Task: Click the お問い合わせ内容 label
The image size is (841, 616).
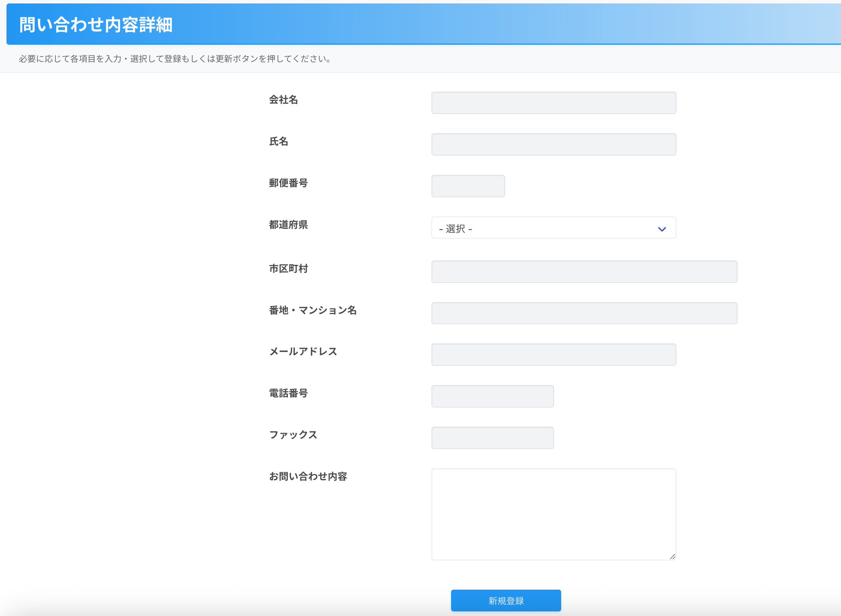Action: 308,477
